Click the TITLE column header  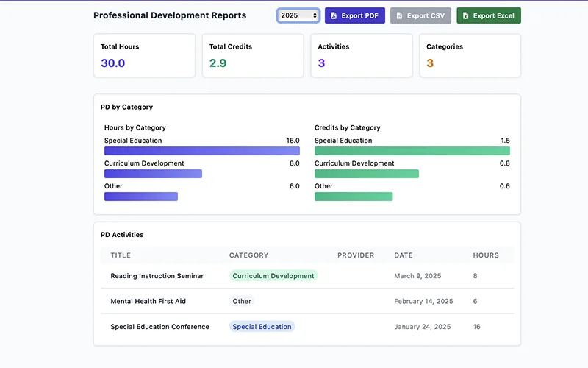point(121,255)
